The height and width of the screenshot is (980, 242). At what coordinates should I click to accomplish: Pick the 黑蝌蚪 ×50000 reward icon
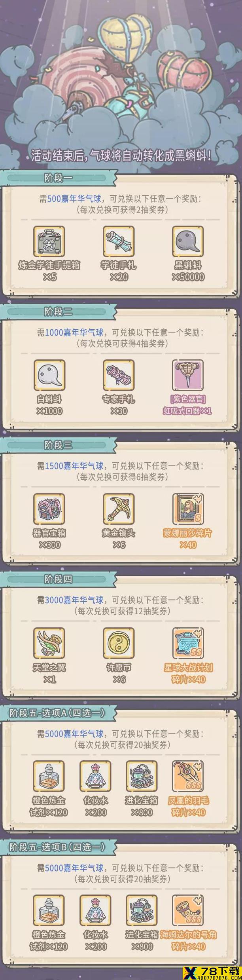pos(188,241)
